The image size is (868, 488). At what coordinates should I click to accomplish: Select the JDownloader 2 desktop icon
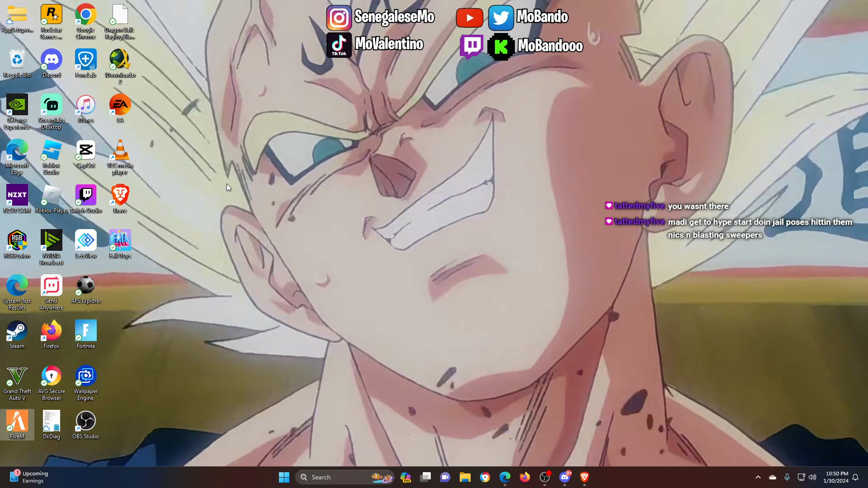tap(120, 66)
